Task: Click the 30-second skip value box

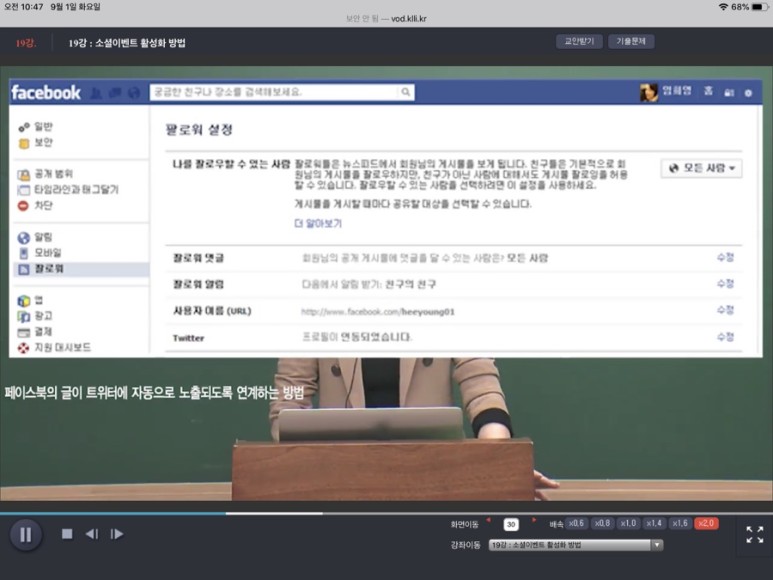Action: coord(511,524)
